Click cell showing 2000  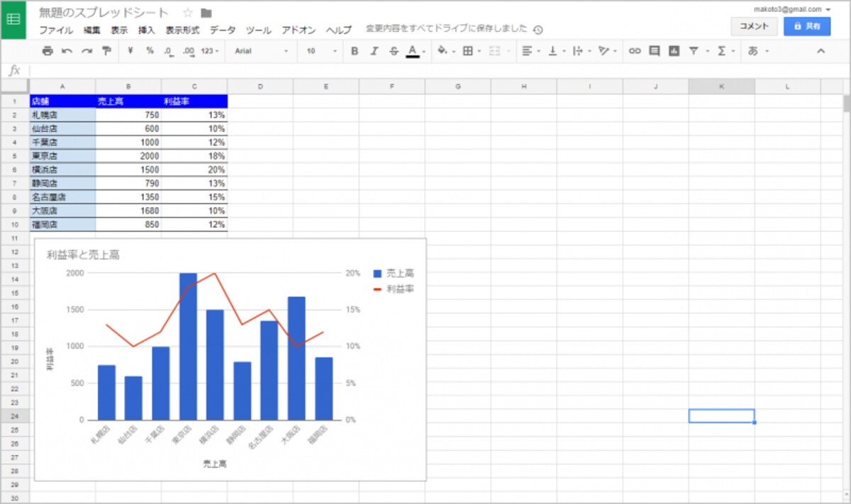tap(128, 156)
